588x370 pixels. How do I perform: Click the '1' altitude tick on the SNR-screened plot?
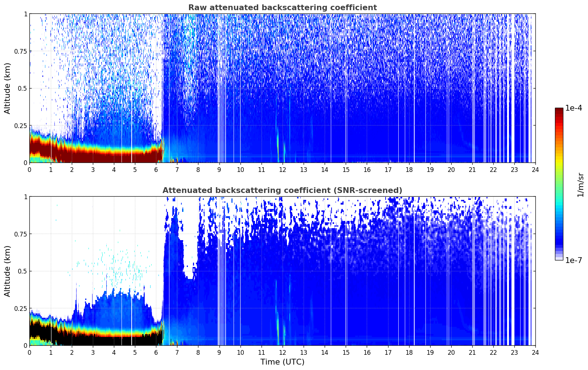pos(25,197)
